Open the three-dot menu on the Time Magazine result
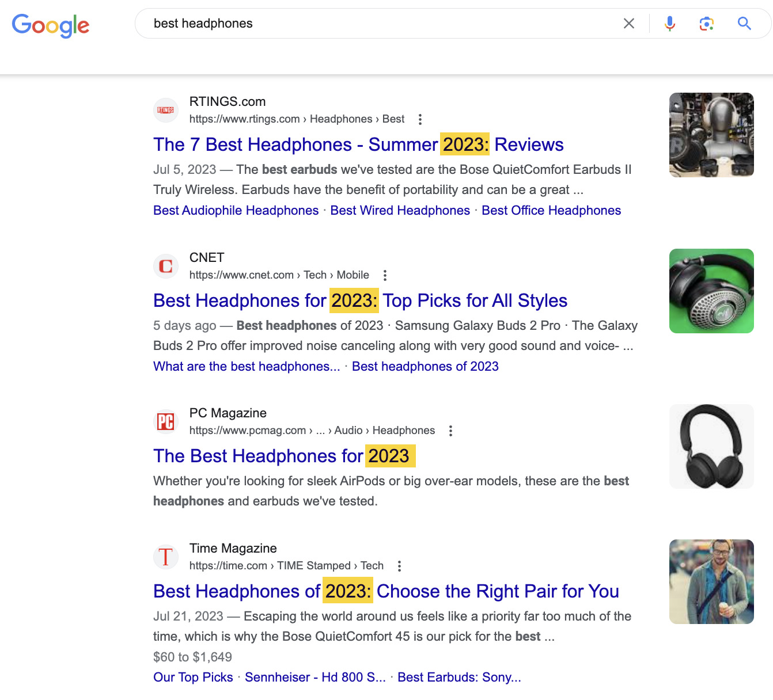773x700 pixels. [399, 566]
